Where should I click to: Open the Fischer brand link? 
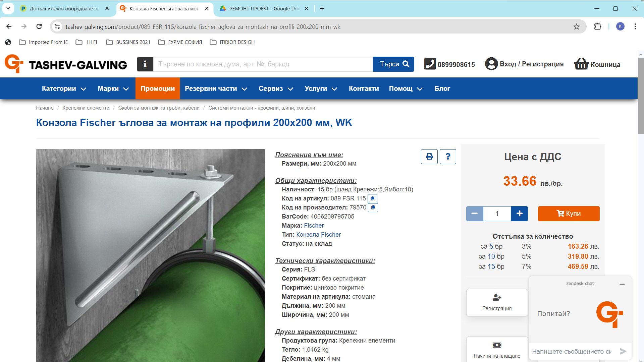(314, 226)
